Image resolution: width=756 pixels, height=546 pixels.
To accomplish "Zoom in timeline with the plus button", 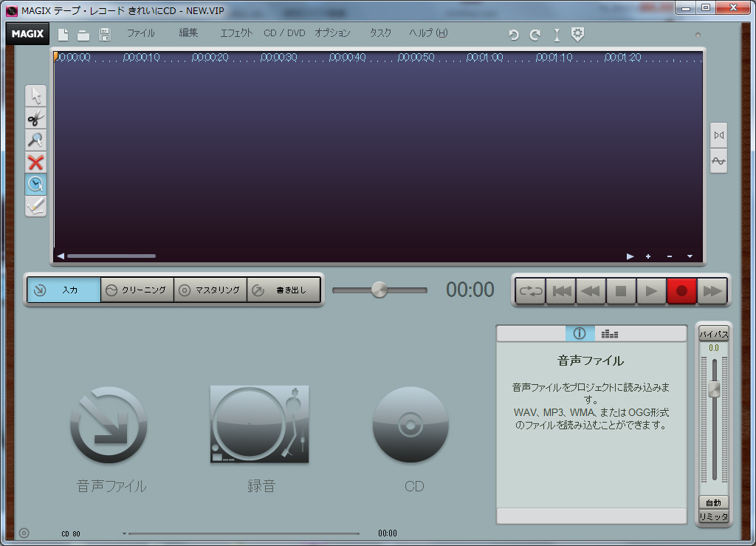I will (x=648, y=256).
